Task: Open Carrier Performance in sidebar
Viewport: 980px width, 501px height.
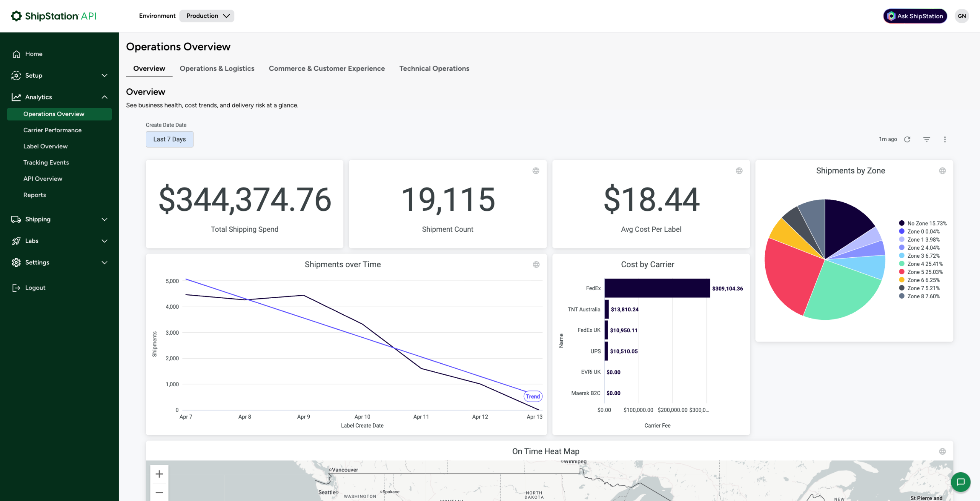Action: coord(52,130)
